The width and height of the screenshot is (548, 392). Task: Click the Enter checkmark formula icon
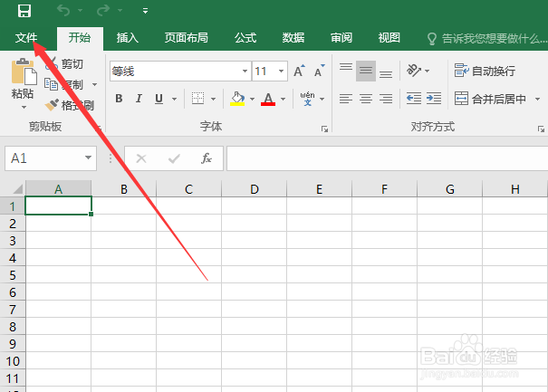pos(174,158)
